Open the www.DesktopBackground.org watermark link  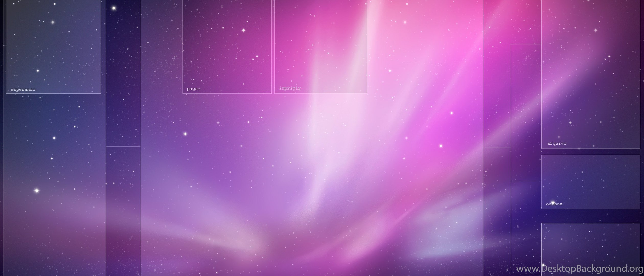(x=579, y=269)
